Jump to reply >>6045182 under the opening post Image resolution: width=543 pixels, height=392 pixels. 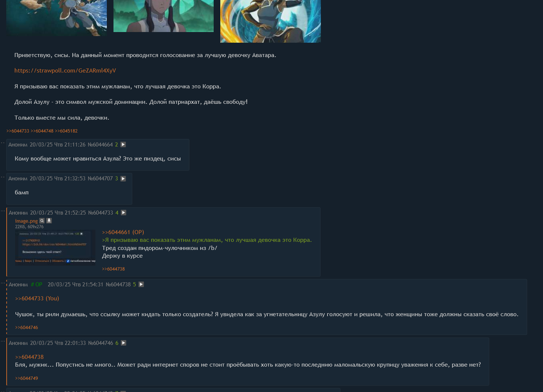(66, 131)
